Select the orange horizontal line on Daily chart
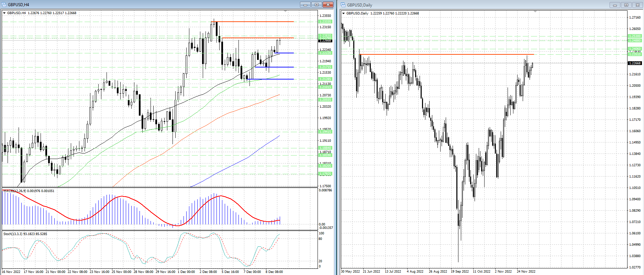 click(x=447, y=54)
